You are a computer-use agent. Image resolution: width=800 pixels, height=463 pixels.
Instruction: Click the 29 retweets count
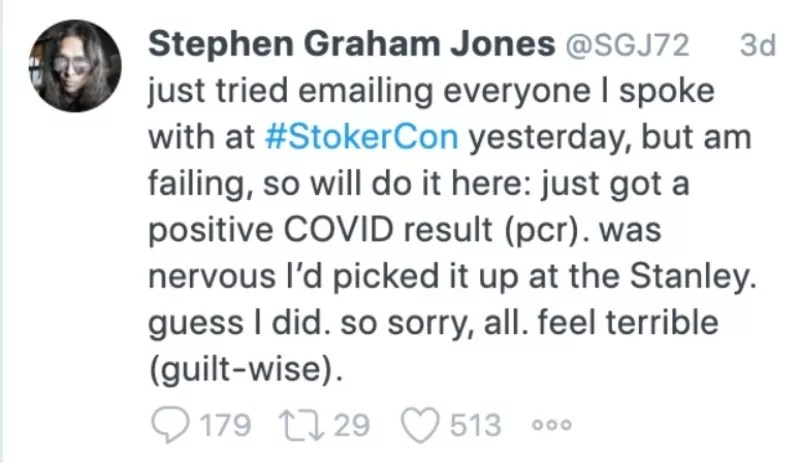(351, 425)
